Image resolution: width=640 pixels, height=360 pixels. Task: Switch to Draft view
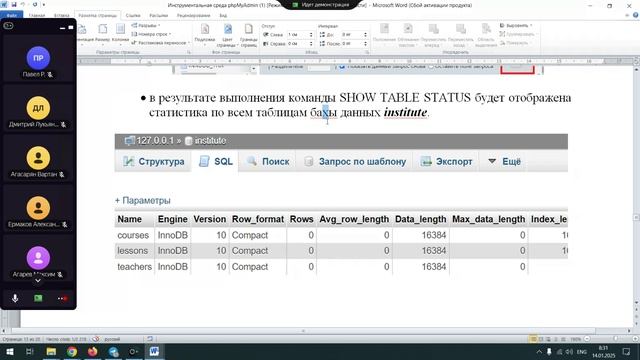tap(563, 339)
